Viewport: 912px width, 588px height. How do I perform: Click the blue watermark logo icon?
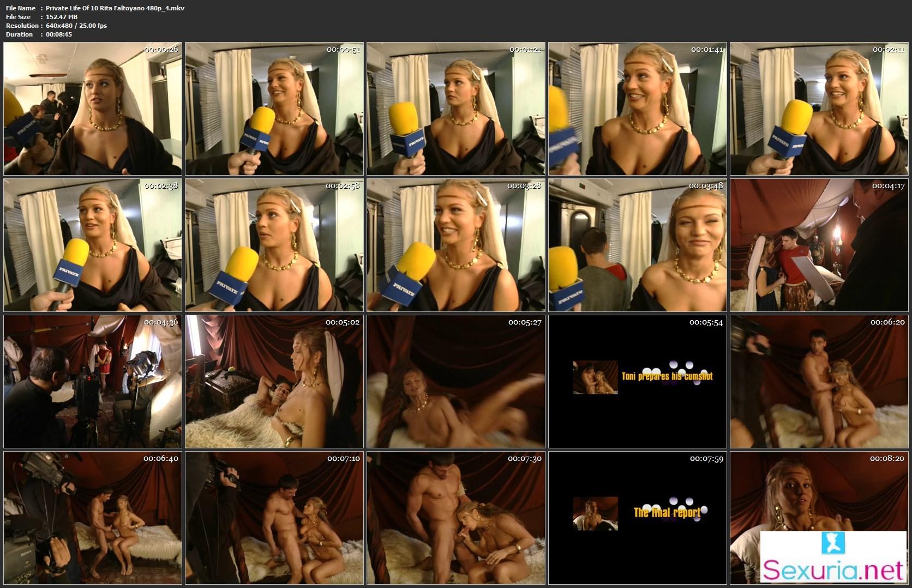coord(833,543)
